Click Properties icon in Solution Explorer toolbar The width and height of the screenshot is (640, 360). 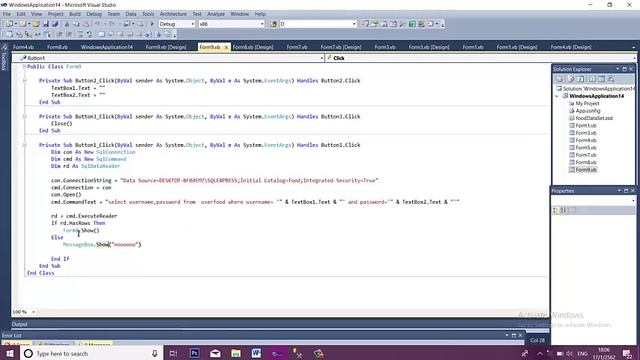pos(560,79)
